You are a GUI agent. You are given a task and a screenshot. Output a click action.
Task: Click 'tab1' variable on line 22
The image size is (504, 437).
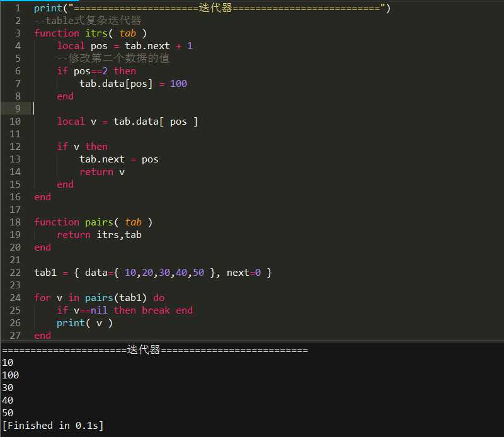pyautogui.click(x=45, y=273)
